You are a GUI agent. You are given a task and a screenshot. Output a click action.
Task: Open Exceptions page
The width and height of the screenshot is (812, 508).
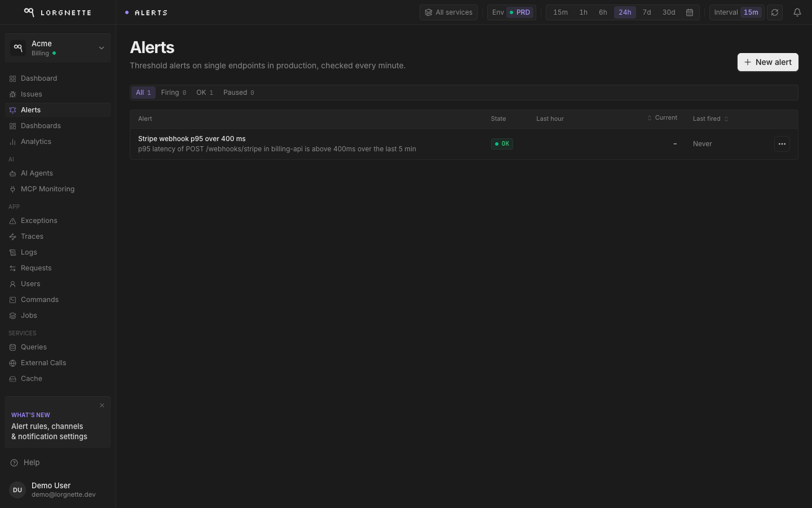(58, 221)
